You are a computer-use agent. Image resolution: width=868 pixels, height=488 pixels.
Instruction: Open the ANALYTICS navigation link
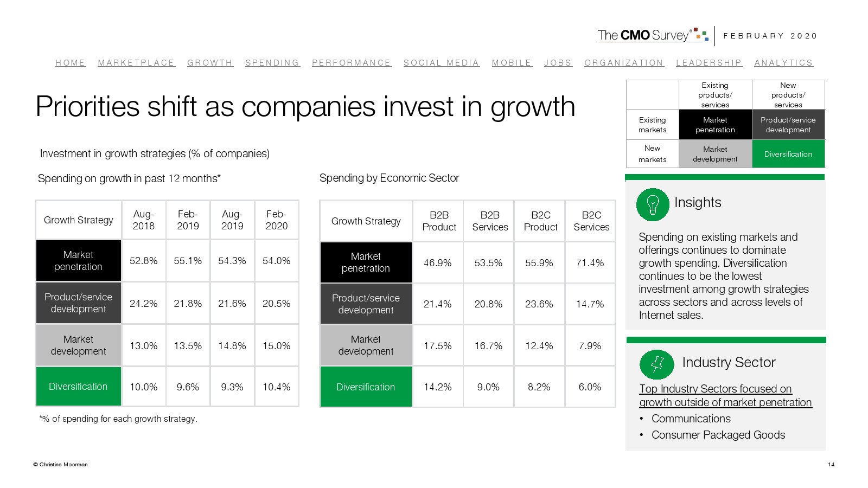pyautogui.click(x=784, y=63)
